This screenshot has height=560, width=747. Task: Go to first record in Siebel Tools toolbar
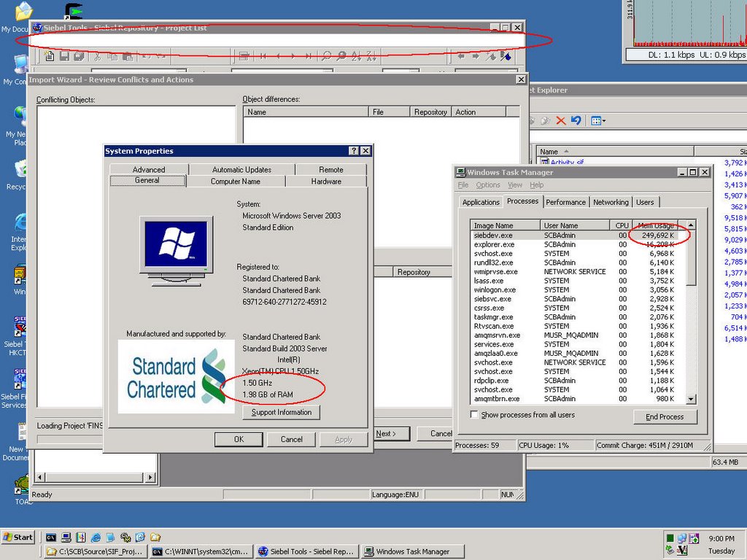[263, 56]
